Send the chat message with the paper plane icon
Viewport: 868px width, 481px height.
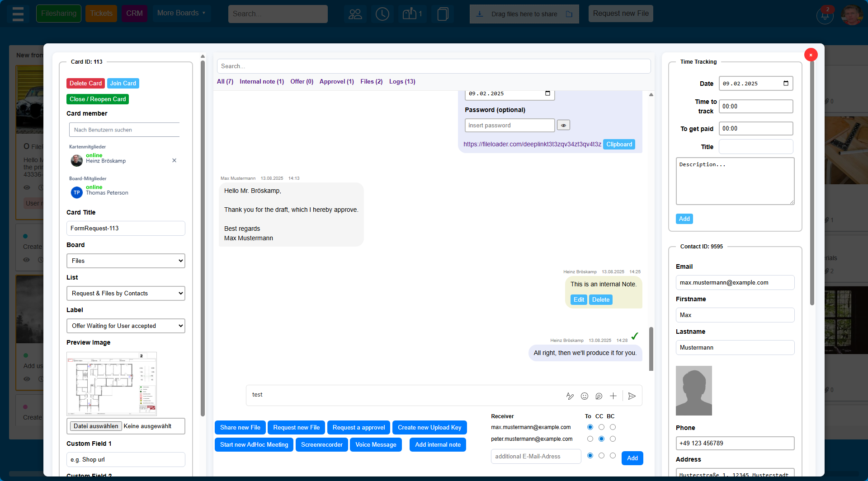tap(632, 396)
